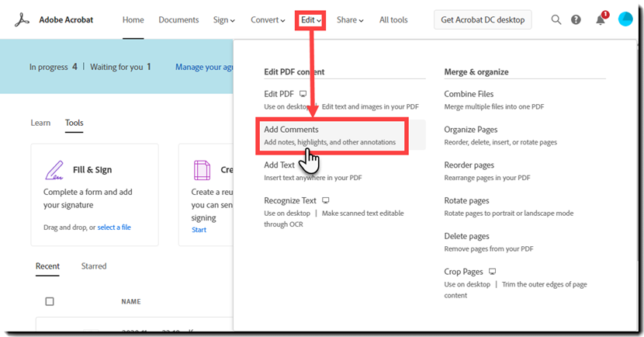The width and height of the screenshot is (644, 337).
Task: Tick the select-all checkbox beside NAME
Action: pyautogui.click(x=50, y=301)
